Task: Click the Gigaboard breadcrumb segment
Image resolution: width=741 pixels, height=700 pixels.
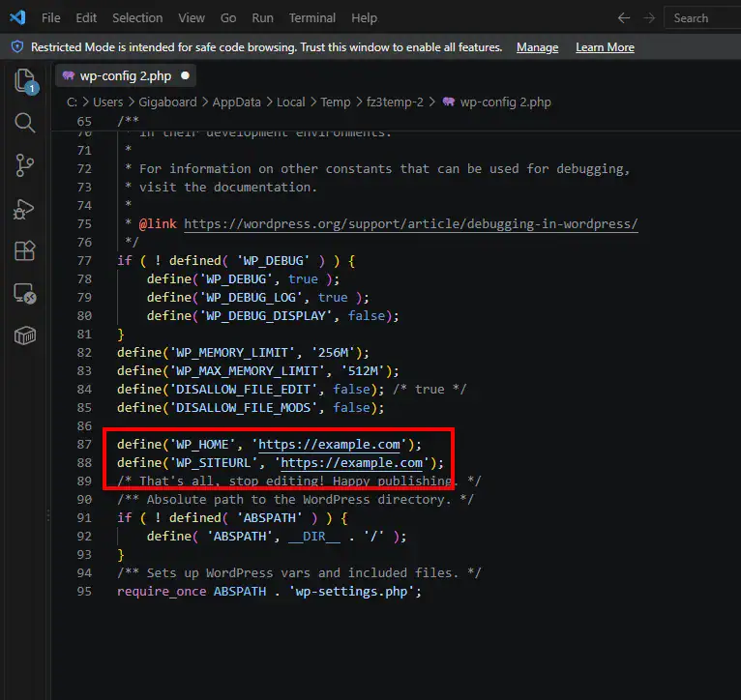Action: pos(167,102)
